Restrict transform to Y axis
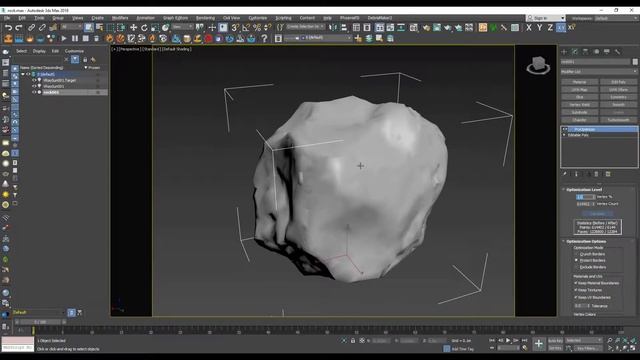This screenshot has height=360, width=640. (540, 27)
